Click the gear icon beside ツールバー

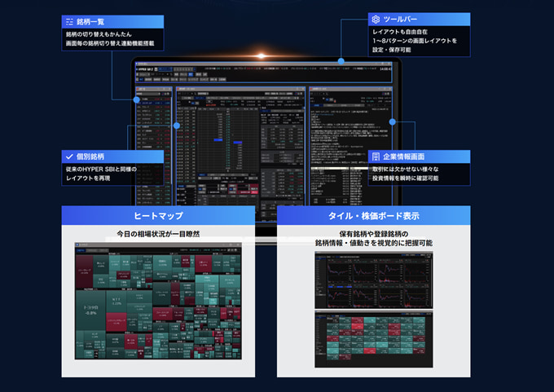(x=376, y=20)
